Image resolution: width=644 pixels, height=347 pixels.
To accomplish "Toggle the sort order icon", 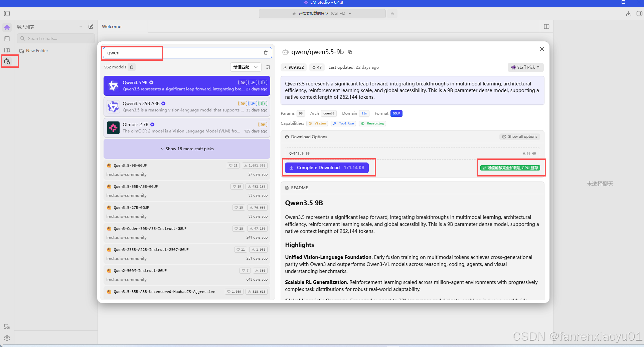I will (268, 67).
